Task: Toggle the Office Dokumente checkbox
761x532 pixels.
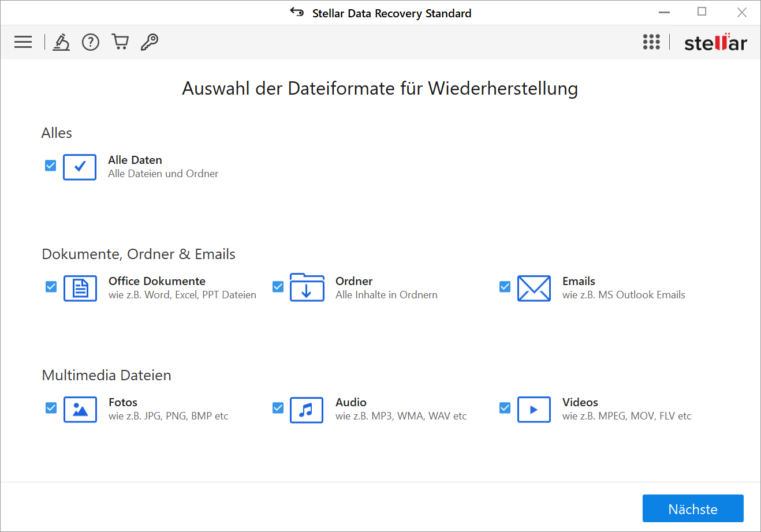Action: click(x=51, y=287)
